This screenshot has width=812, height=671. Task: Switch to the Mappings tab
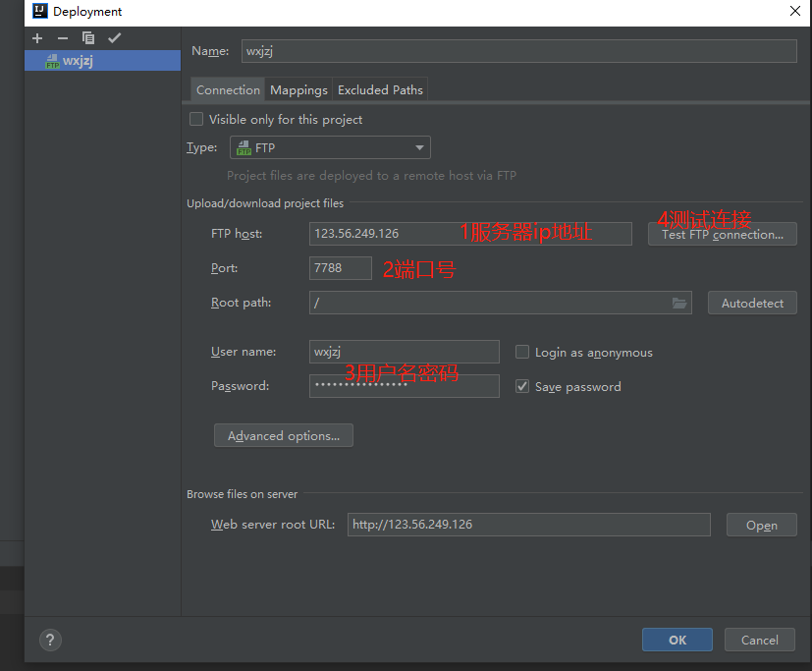[x=298, y=89]
